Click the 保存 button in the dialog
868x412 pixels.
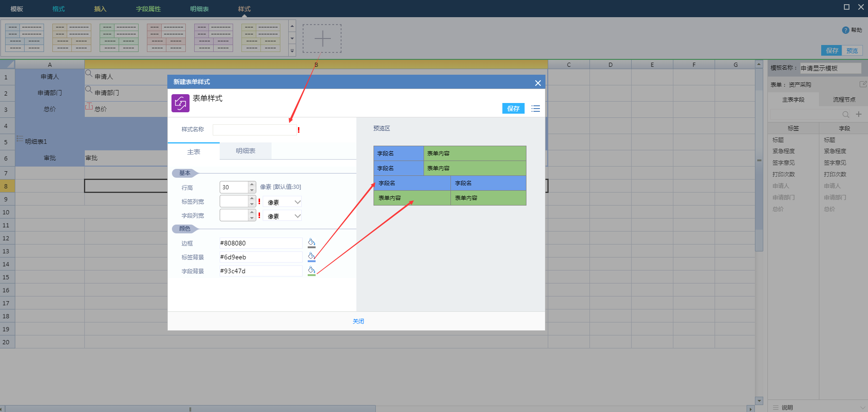click(x=513, y=109)
